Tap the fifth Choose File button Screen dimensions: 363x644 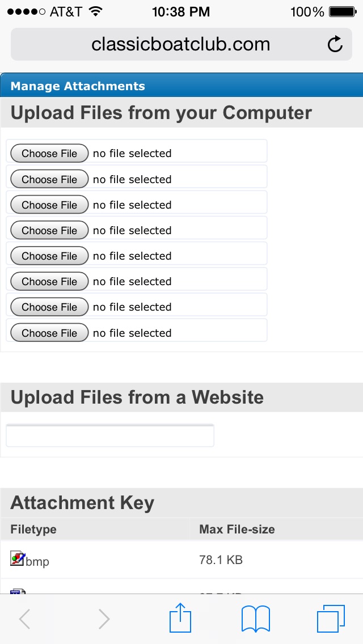point(49,256)
